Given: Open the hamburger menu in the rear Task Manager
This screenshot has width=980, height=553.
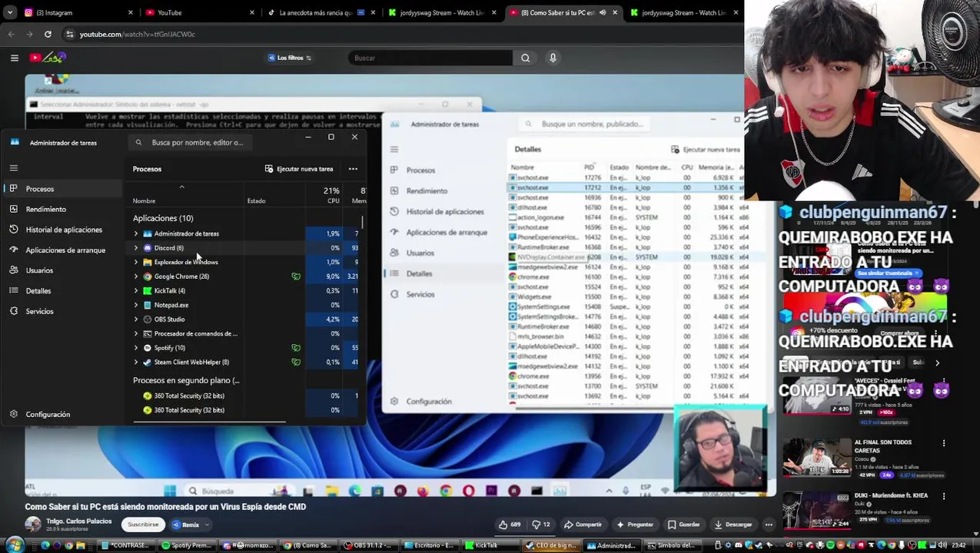Looking at the screenshot, I should 394,149.
